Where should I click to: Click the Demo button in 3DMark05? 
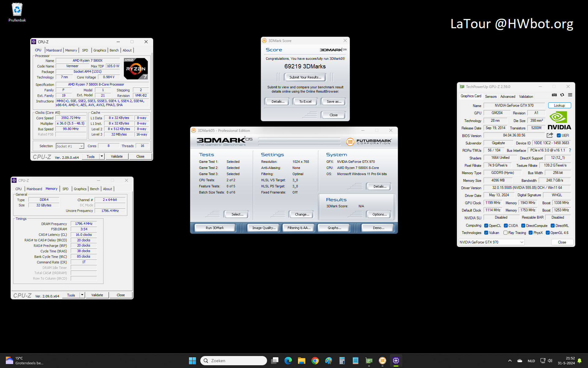coord(379,228)
